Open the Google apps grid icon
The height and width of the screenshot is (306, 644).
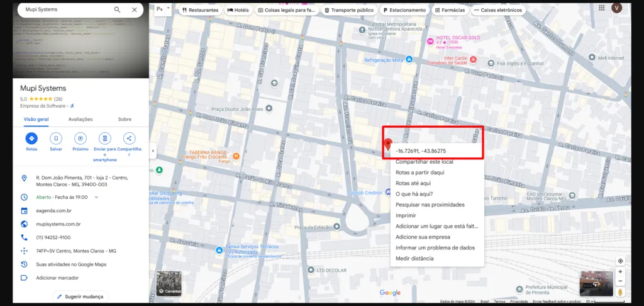(602, 8)
